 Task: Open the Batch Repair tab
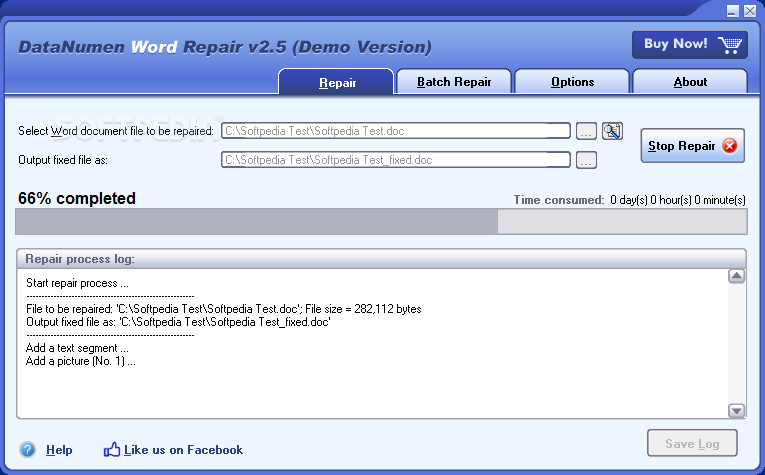pyautogui.click(x=454, y=81)
